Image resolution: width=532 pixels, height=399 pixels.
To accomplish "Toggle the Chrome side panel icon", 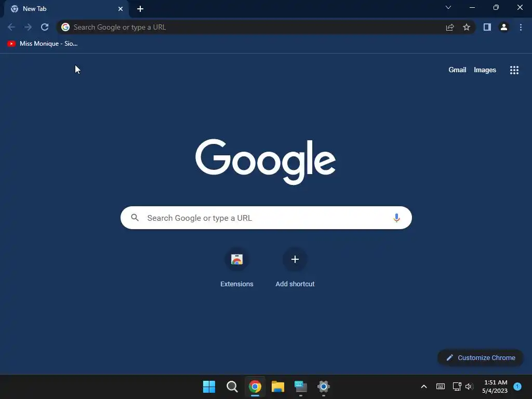I will (487, 27).
